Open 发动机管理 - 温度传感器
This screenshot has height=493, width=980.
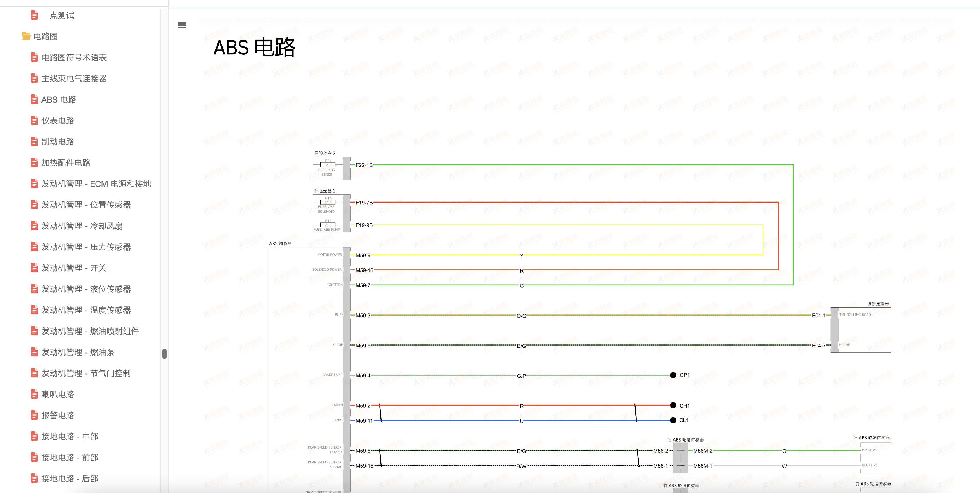tap(86, 310)
